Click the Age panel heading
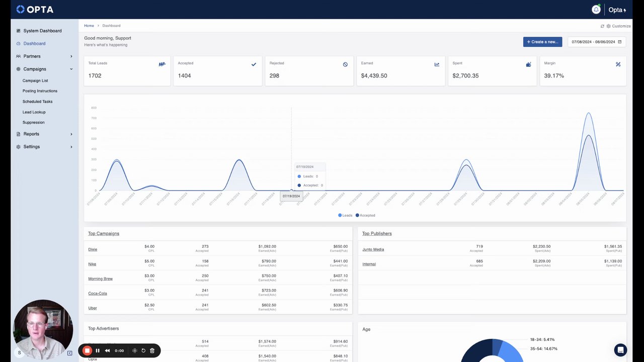Image resolution: width=644 pixels, height=362 pixels. (366, 329)
